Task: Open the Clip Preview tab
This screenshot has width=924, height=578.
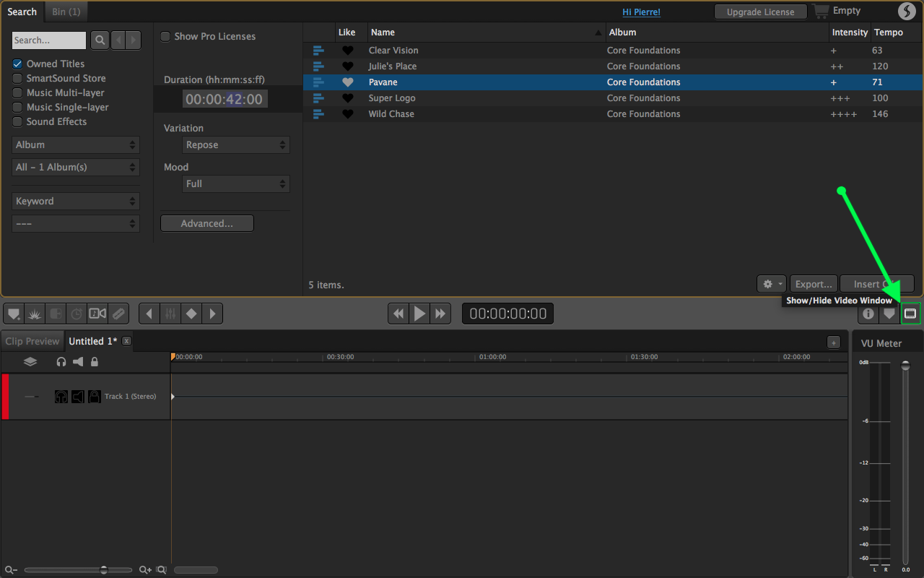Action: tap(32, 341)
